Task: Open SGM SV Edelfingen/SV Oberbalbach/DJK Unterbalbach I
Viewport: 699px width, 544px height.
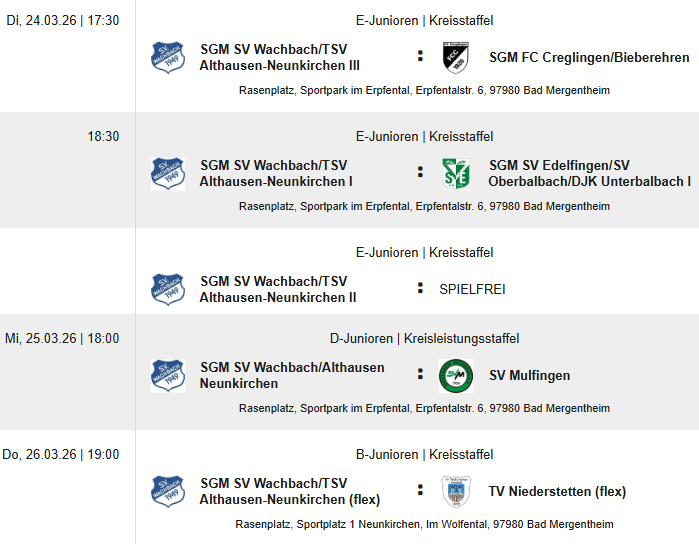Action: (589, 173)
